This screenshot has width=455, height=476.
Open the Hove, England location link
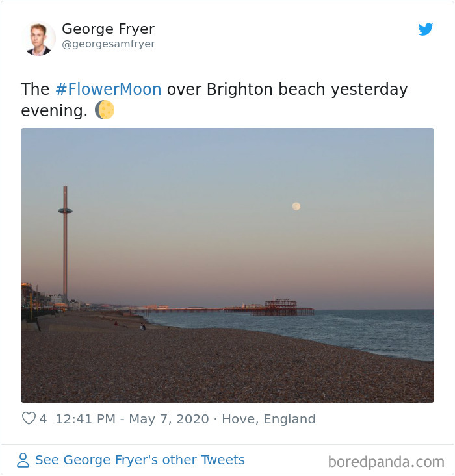(268, 419)
